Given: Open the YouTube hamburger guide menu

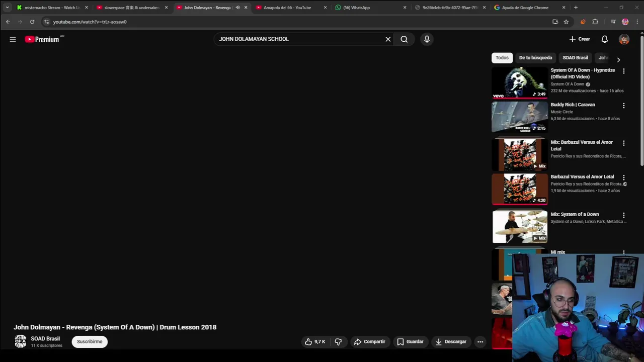Looking at the screenshot, I should point(13,39).
